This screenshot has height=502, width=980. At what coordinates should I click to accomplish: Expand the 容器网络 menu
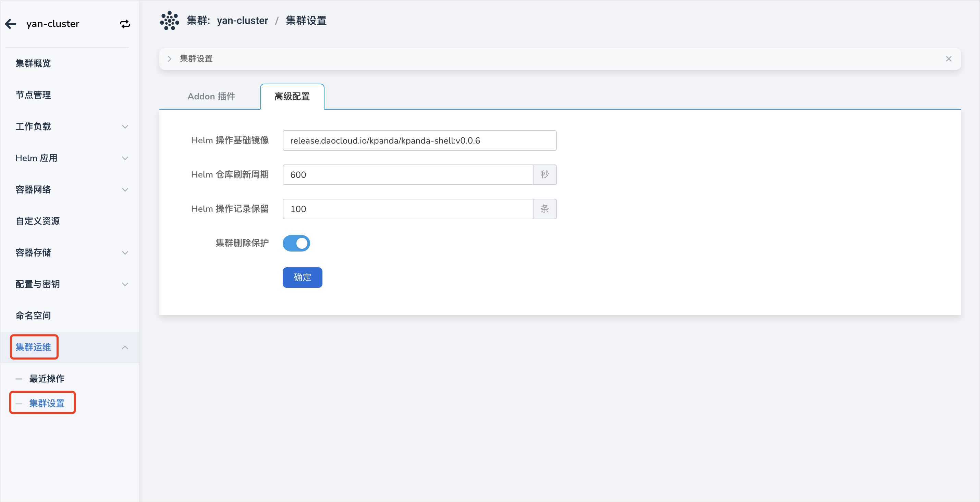click(x=125, y=190)
